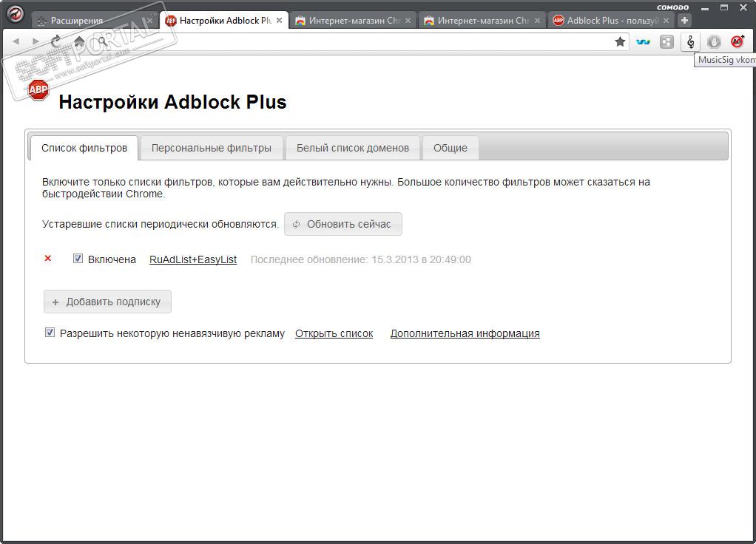Screen dimensions: 756x544
Task: Go forward with the browser forward arrow
Action: [x=36, y=41]
